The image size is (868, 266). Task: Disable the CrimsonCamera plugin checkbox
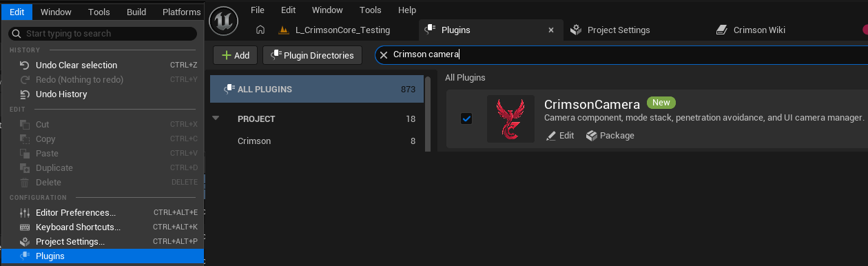click(466, 119)
